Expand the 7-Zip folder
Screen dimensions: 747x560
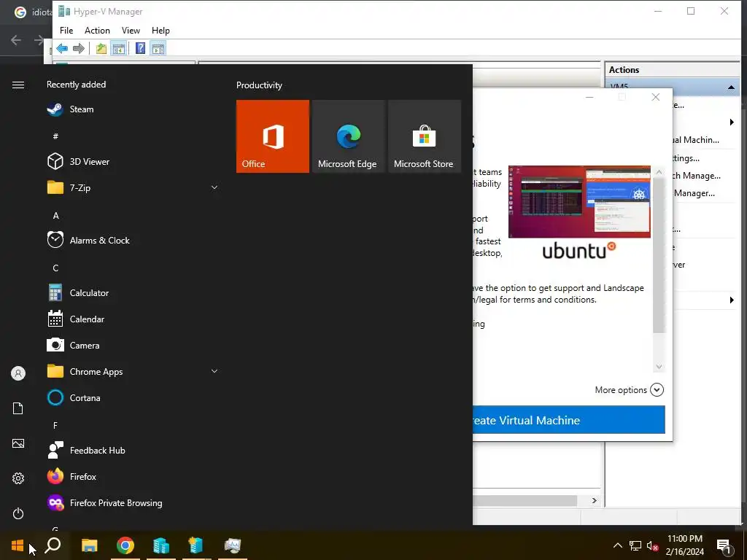coord(214,187)
